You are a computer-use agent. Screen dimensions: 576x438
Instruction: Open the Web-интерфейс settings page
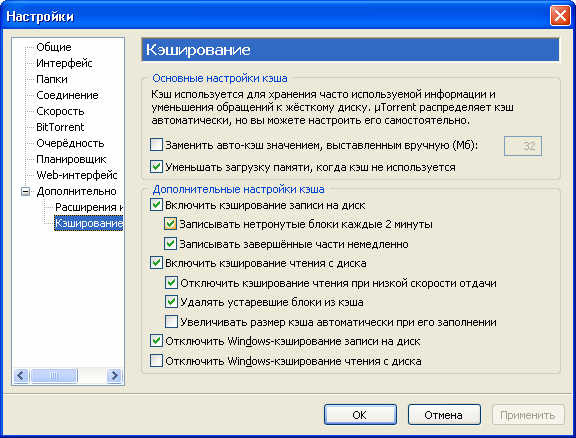(x=77, y=175)
